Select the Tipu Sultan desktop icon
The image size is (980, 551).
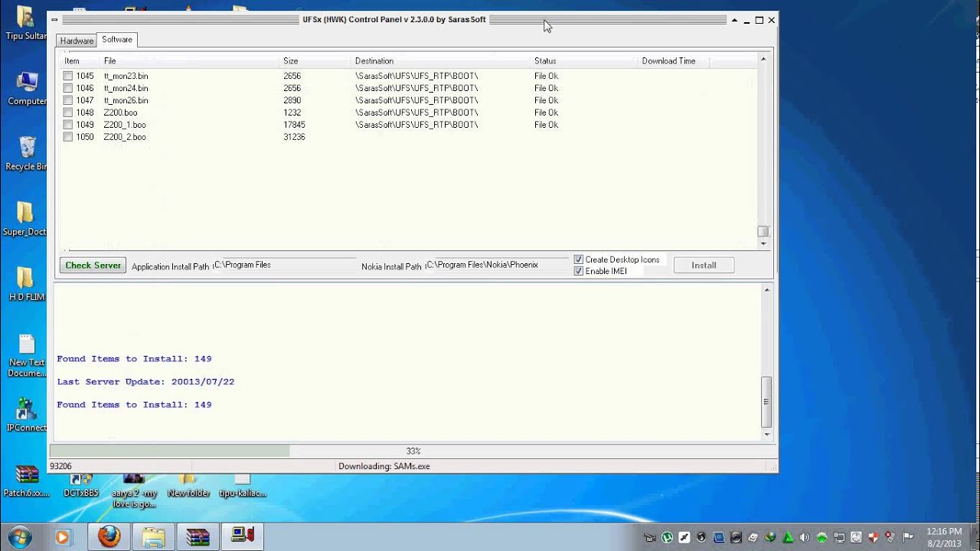[x=27, y=24]
